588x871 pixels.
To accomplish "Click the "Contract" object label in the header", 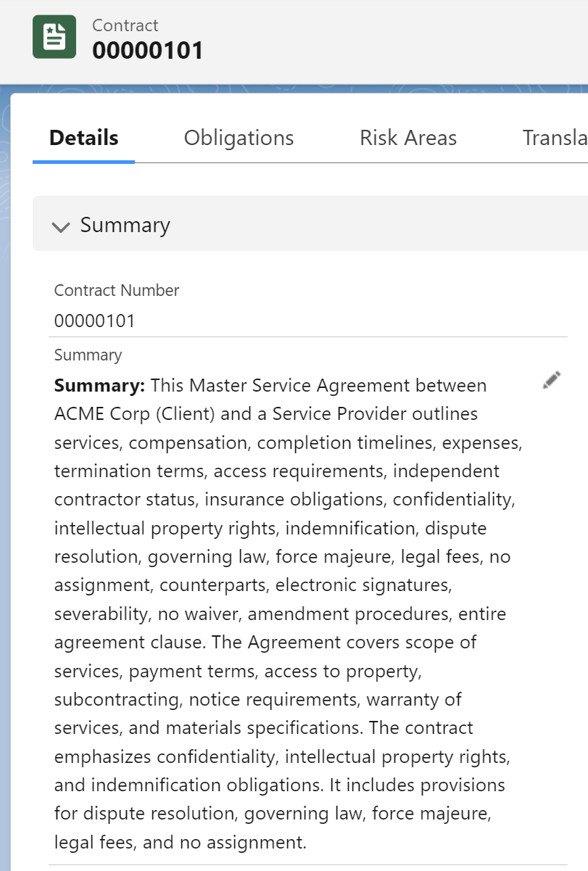I will click(x=125, y=25).
